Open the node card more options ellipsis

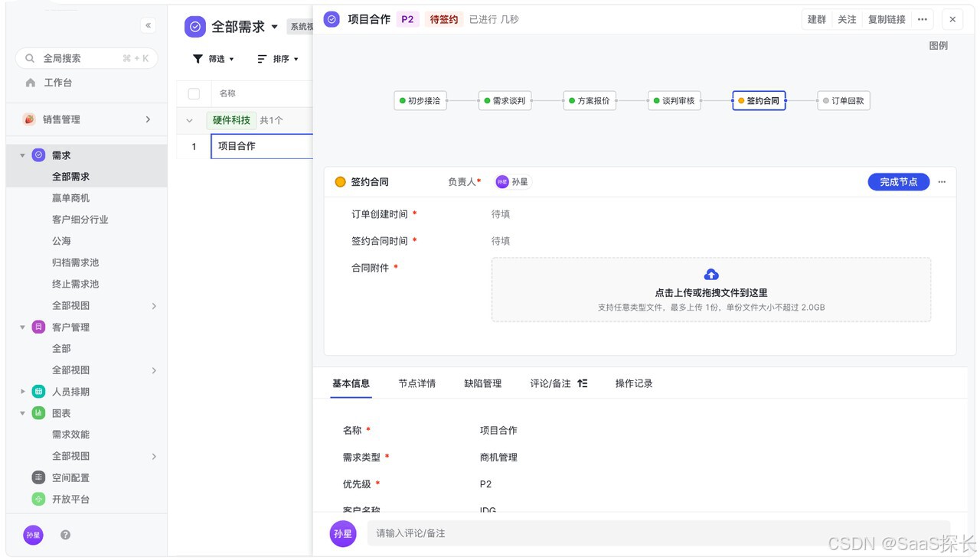942,182
